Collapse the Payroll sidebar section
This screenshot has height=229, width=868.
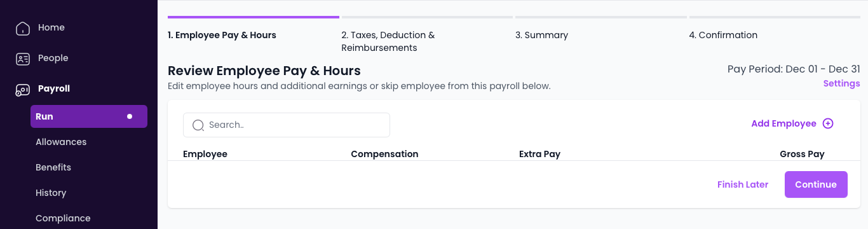point(54,88)
